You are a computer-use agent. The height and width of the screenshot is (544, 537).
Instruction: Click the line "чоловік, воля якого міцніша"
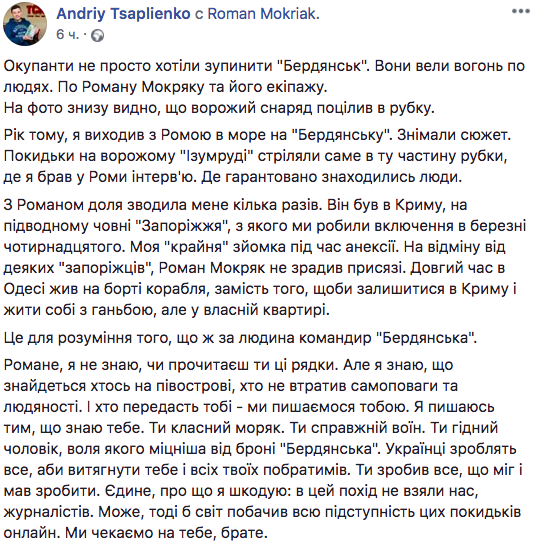tap(260, 449)
